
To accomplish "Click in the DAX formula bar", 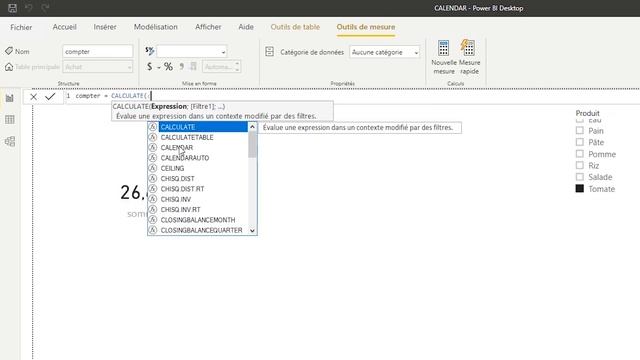I will pyautogui.click(x=351, y=96).
